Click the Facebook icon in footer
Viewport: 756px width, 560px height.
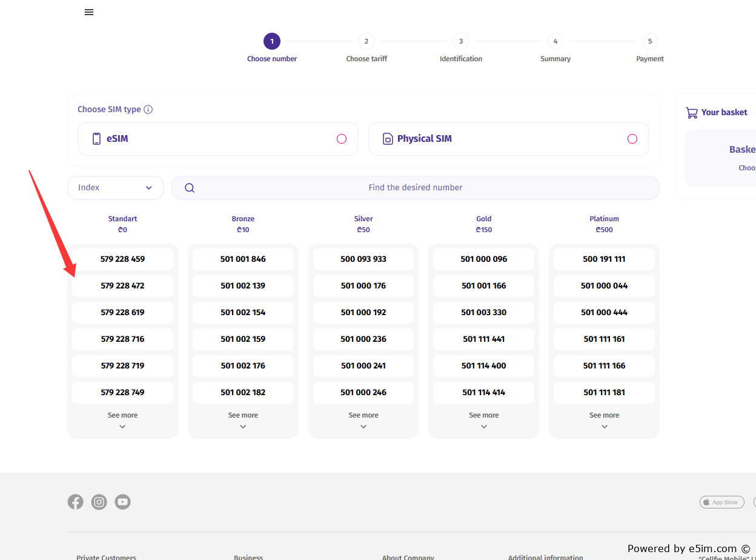[x=75, y=502]
